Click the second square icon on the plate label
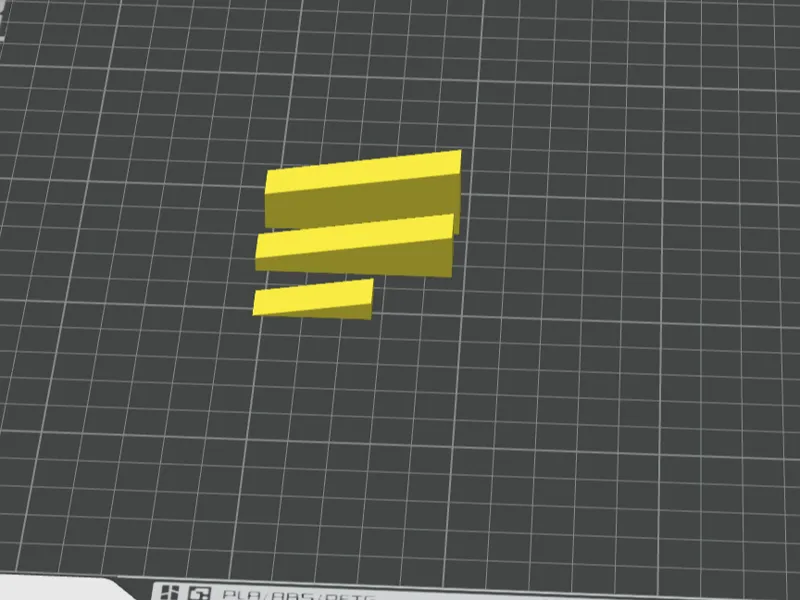The height and width of the screenshot is (600, 800). pyautogui.click(x=199, y=593)
